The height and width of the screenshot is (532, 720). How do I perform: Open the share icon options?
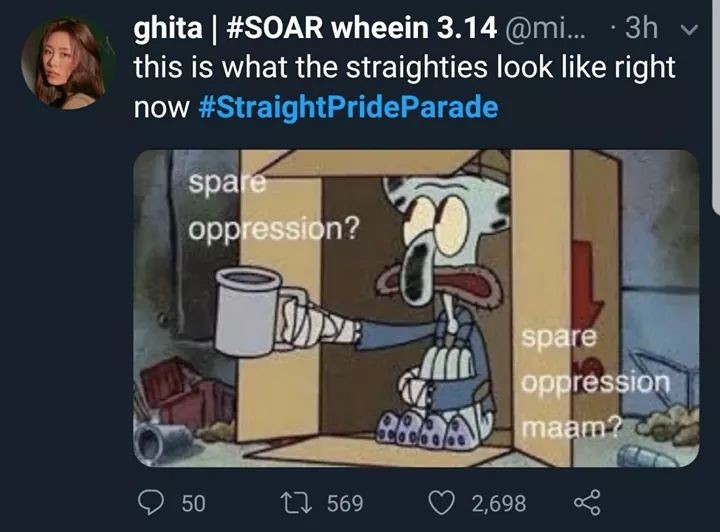(x=587, y=502)
